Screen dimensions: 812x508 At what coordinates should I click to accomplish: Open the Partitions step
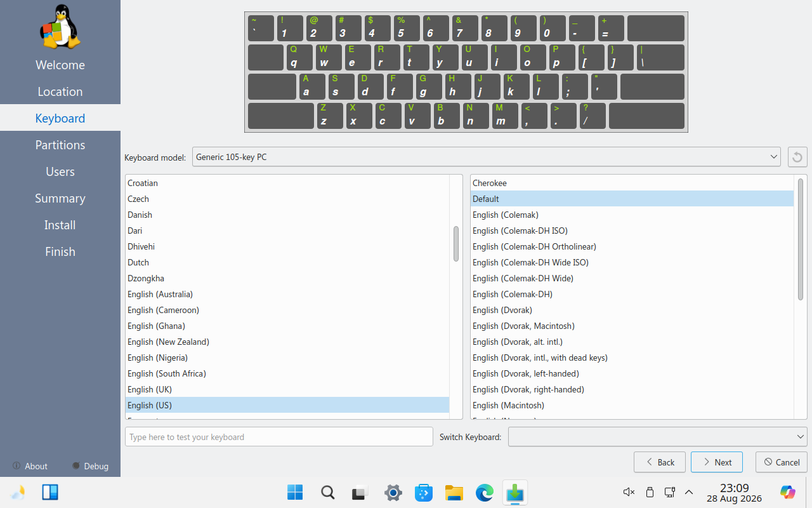click(x=60, y=145)
